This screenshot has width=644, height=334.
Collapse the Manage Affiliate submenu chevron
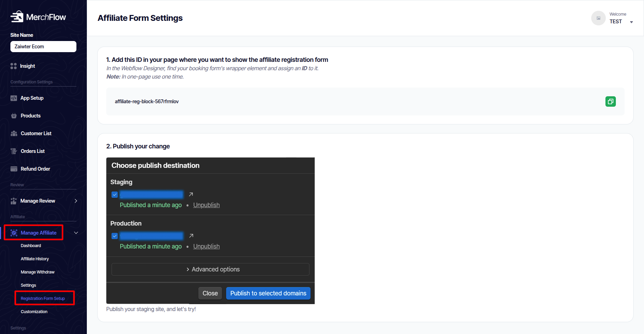click(76, 233)
